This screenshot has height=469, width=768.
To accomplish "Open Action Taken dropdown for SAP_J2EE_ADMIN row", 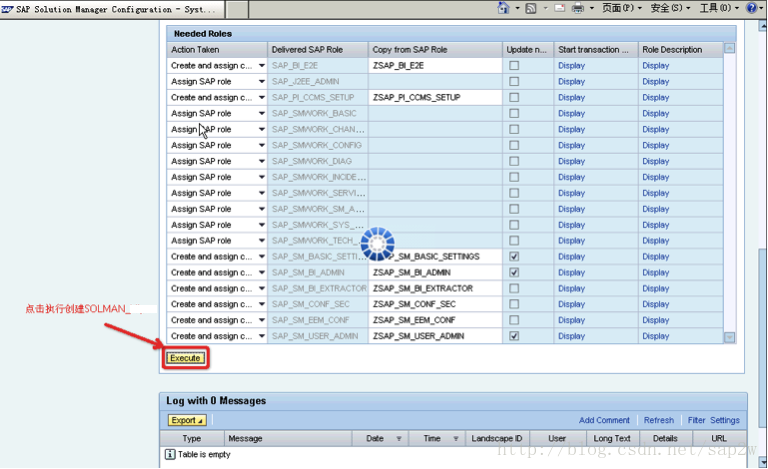I will 262,81.
